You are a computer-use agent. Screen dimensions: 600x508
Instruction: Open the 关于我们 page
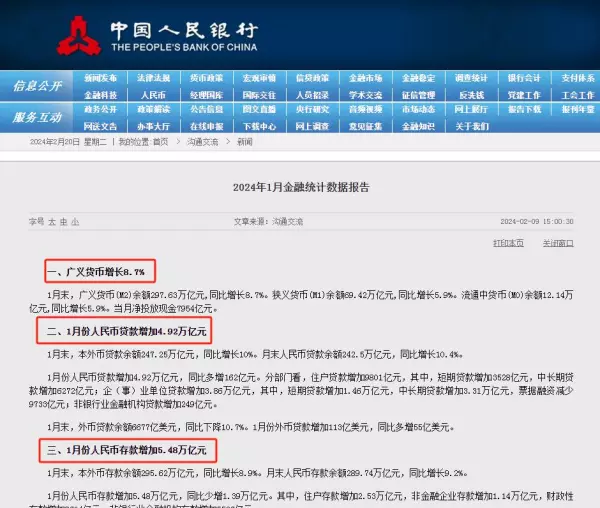tap(471, 126)
